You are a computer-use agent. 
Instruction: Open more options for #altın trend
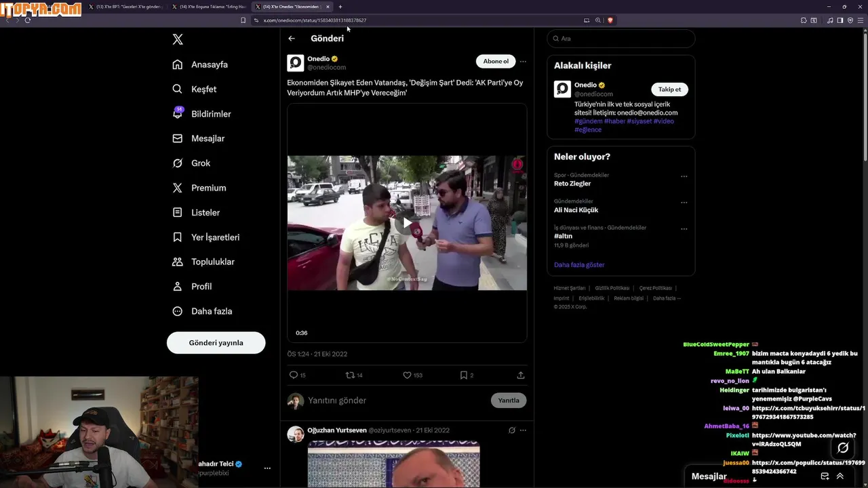(x=684, y=229)
